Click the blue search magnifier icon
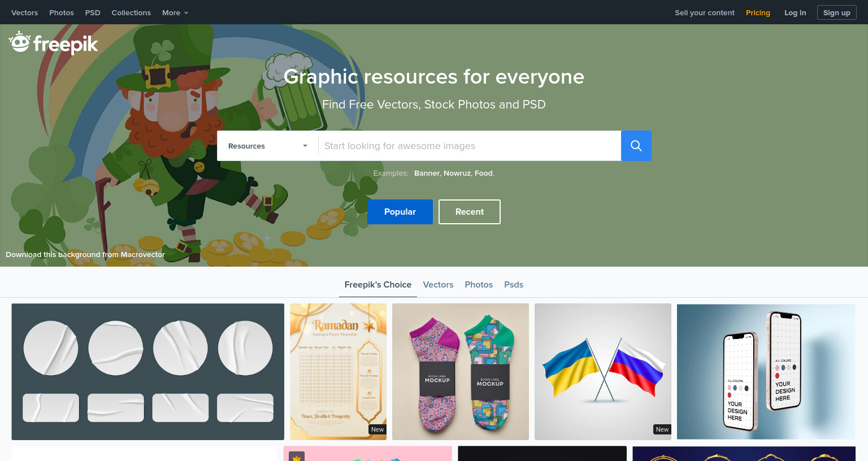Image resolution: width=868 pixels, height=461 pixels. (x=636, y=146)
